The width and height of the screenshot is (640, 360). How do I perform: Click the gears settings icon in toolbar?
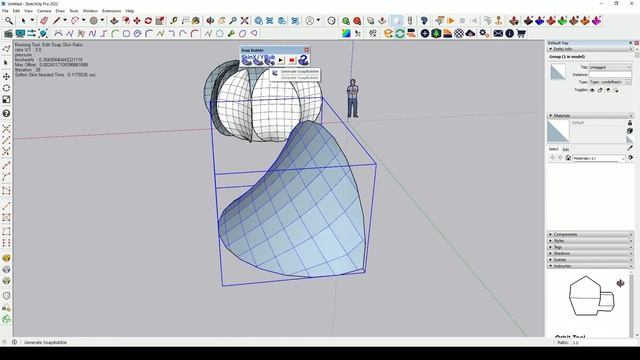(x=484, y=33)
